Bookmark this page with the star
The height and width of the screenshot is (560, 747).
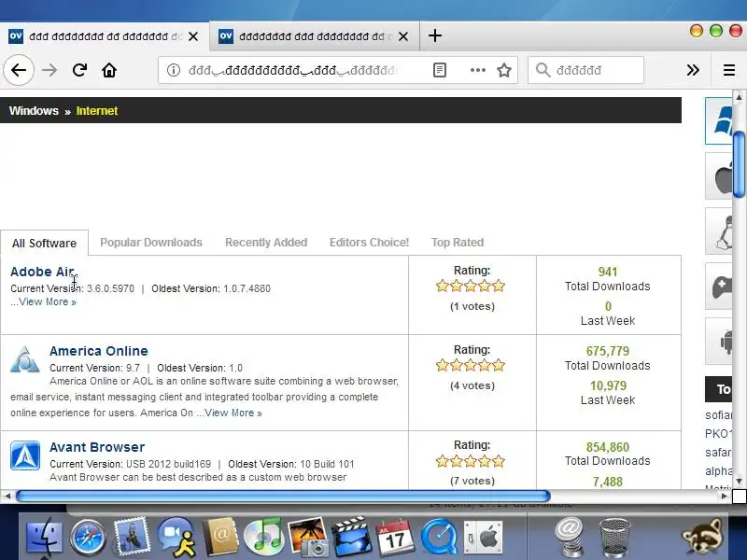[504, 71]
